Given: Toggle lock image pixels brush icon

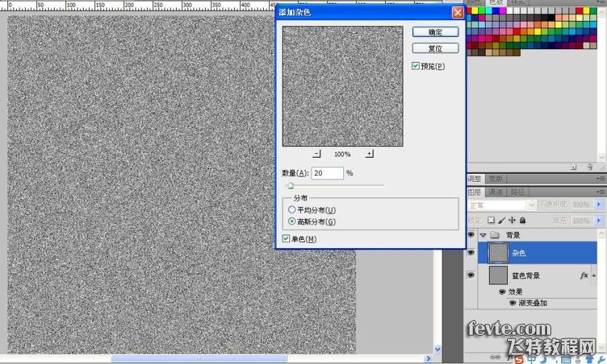Looking at the screenshot, I should pos(502,220).
